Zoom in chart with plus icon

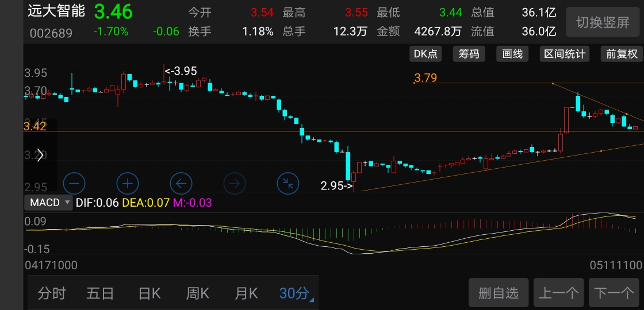tap(128, 183)
